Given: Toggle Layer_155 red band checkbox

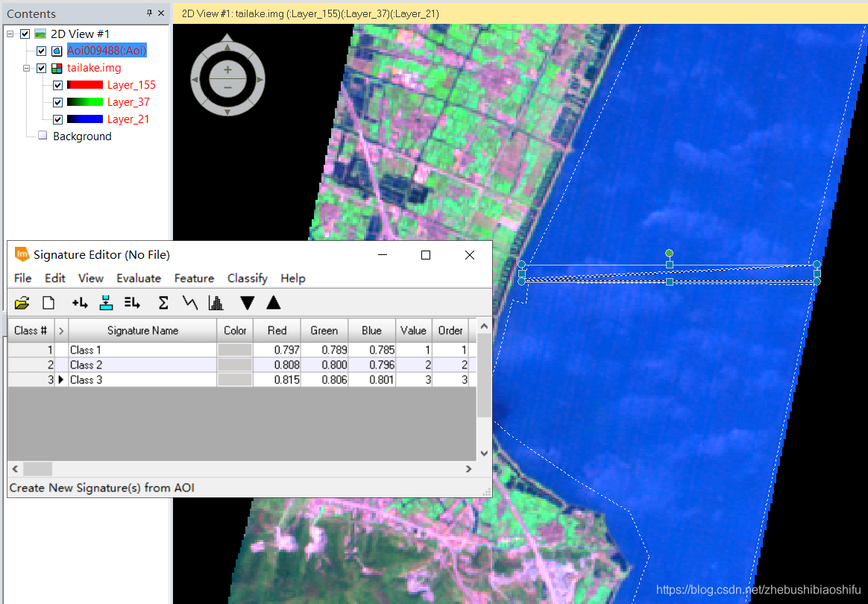Looking at the screenshot, I should [57, 85].
